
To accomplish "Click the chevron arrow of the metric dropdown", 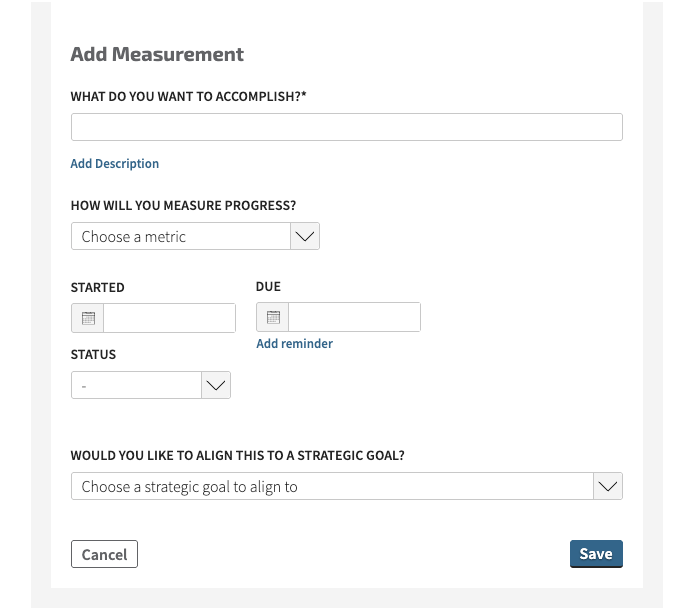I will coord(305,236).
